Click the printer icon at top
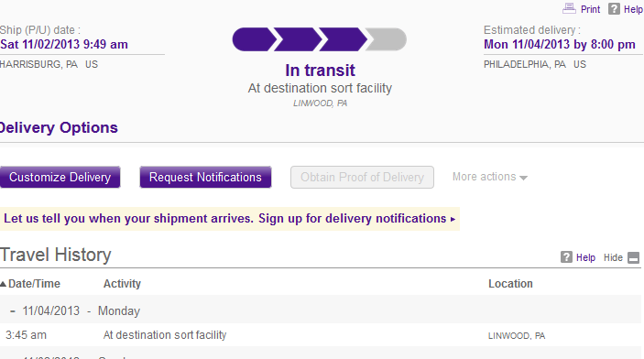This screenshot has height=359, width=644. coord(569,8)
